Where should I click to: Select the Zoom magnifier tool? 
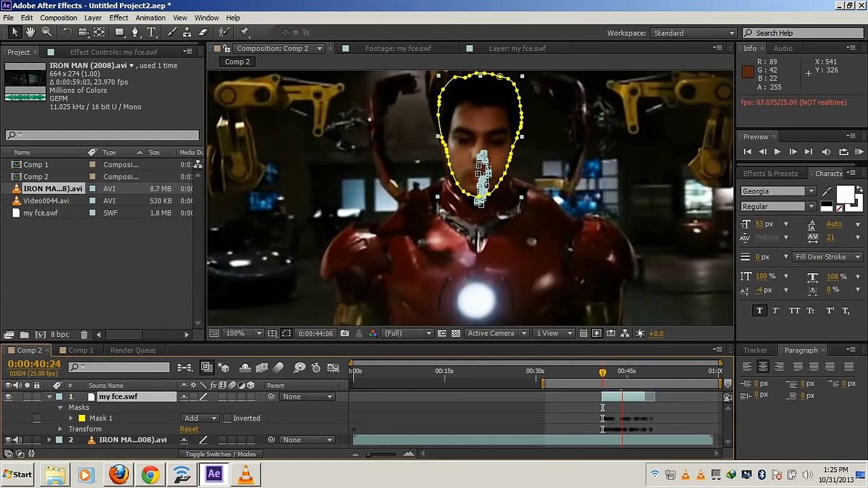point(47,33)
